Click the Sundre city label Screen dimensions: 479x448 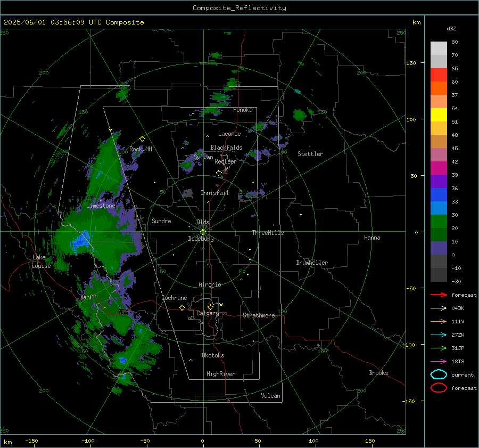point(161,221)
